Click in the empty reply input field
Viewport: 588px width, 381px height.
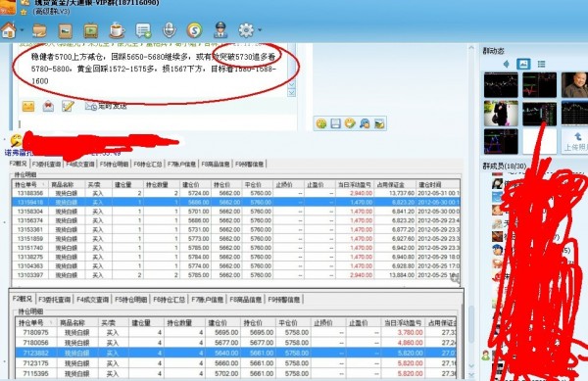(156, 123)
